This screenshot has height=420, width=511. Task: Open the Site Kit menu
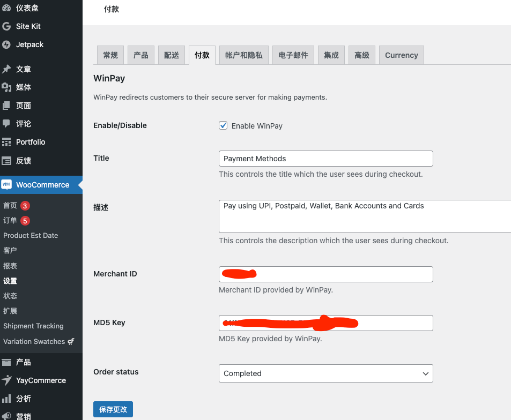[41, 26]
